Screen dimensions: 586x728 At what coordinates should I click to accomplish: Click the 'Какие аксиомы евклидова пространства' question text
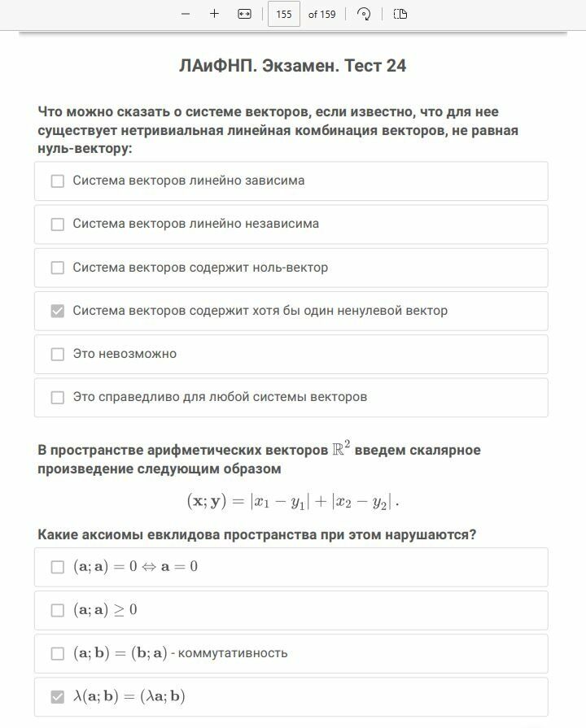(x=256, y=534)
